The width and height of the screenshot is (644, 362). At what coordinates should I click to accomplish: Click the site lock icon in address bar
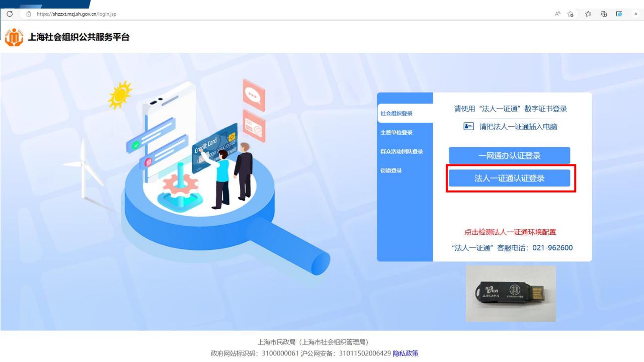[29, 14]
